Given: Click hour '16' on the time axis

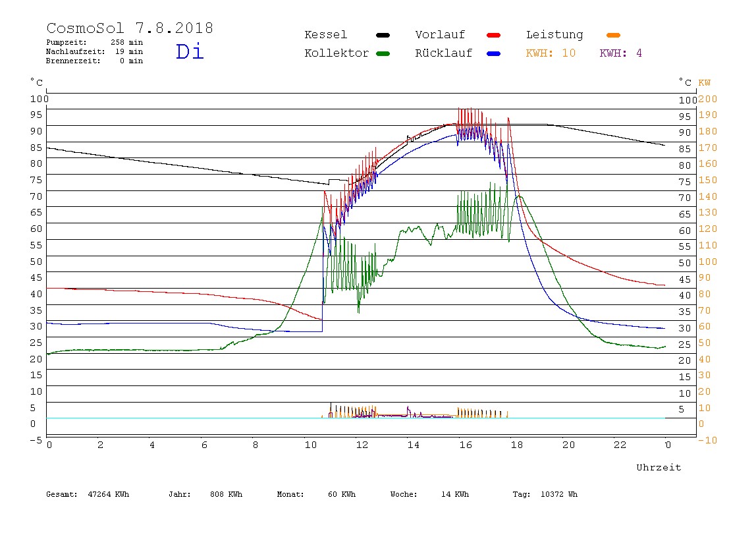Looking at the screenshot, I should (x=466, y=445).
